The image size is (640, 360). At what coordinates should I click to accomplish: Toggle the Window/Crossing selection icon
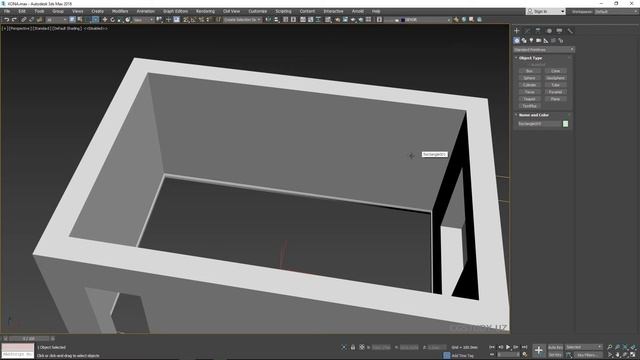pyautogui.click(x=95, y=20)
